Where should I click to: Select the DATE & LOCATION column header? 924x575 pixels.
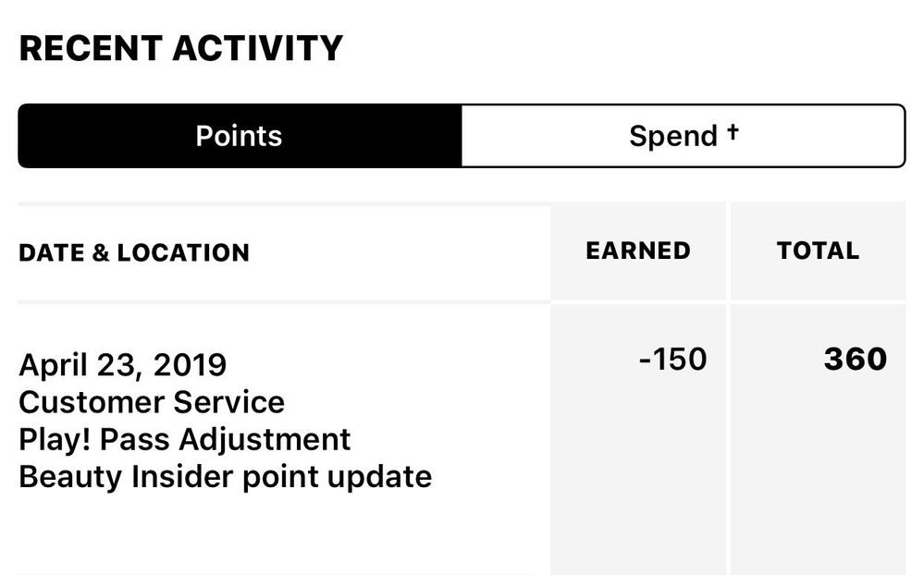tap(134, 252)
